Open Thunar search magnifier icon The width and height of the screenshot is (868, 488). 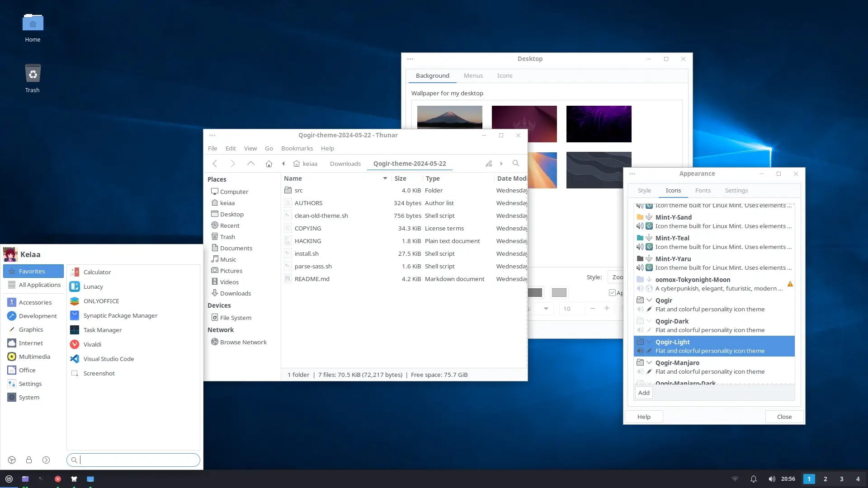point(515,164)
